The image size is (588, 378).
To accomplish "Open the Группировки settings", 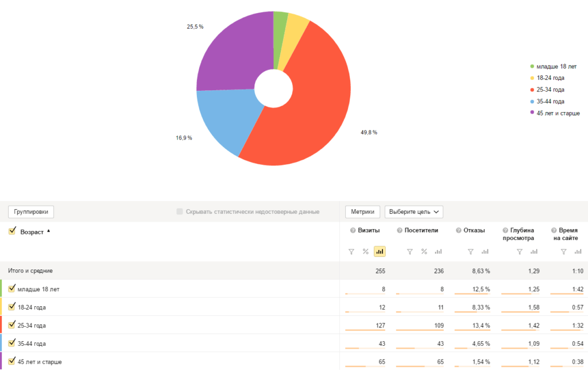I will pyautogui.click(x=31, y=212).
